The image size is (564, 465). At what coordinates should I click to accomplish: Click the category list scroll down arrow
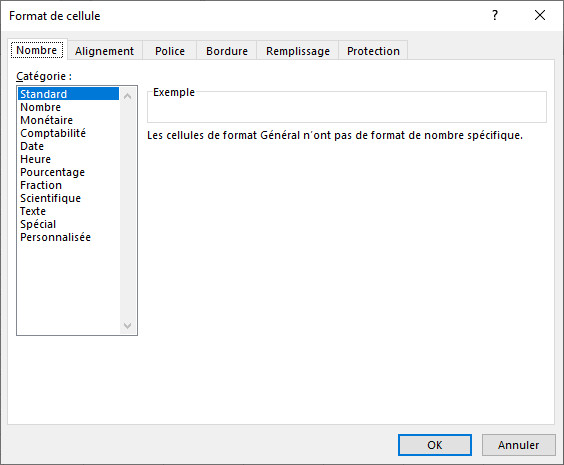click(127, 325)
